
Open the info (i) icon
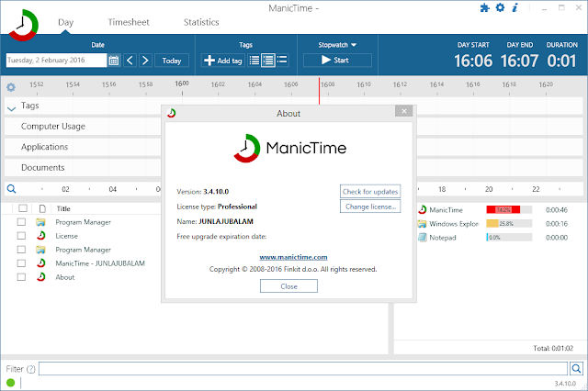[515, 7]
